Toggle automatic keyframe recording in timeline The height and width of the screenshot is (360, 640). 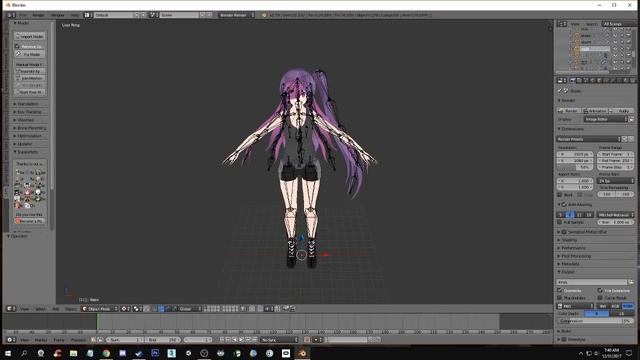click(307, 340)
